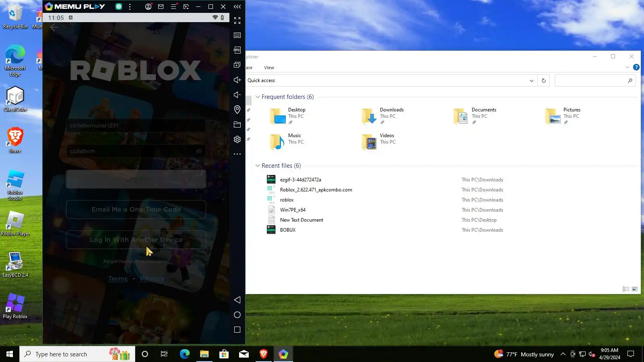Open MEmu hamburger menu in title bar
Viewport: 644px width, 362px height.
point(173,6)
